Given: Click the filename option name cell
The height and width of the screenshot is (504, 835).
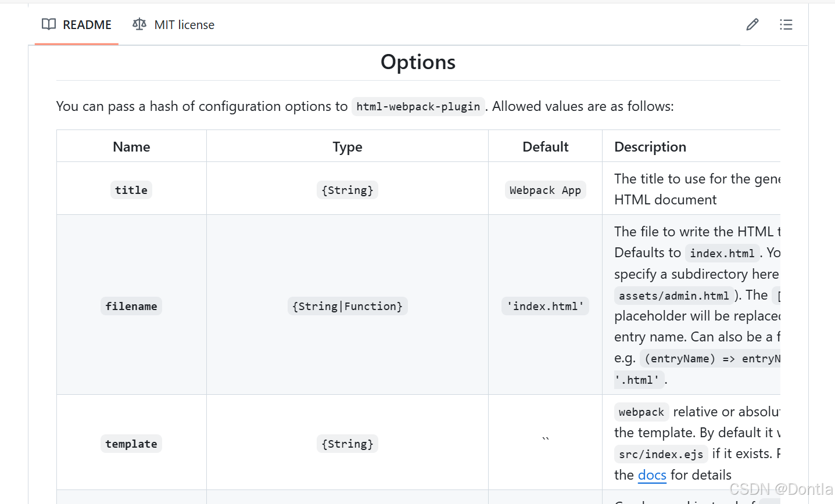Looking at the screenshot, I should (131, 306).
